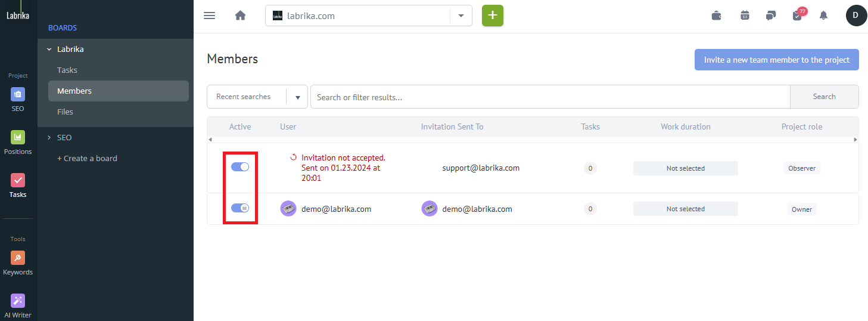
Task: Toggle active switch for demo@labrika.com owner
Action: tap(240, 208)
